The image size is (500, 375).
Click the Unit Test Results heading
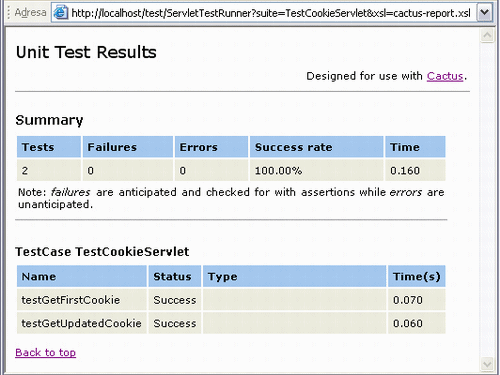(x=86, y=52)
